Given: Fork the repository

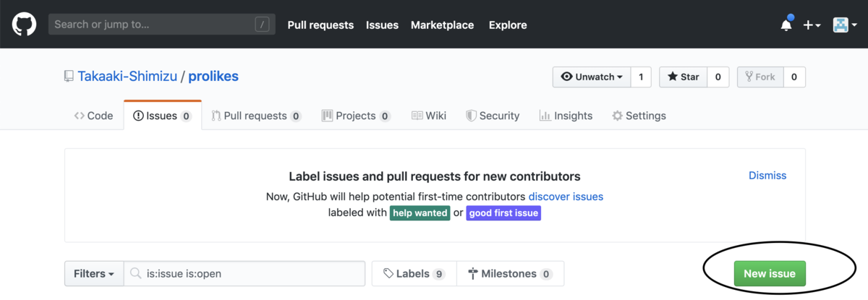Looking at the screenshot, I should (760, 77).
